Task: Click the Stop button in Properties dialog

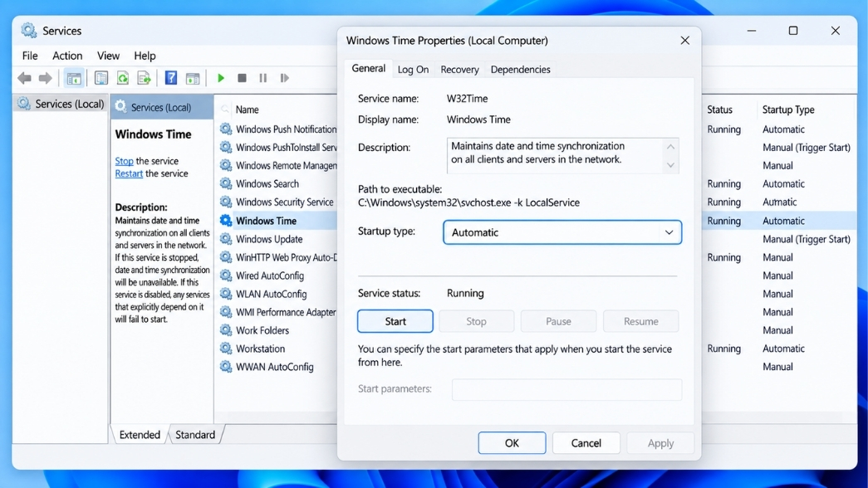Action: (476, 321)
